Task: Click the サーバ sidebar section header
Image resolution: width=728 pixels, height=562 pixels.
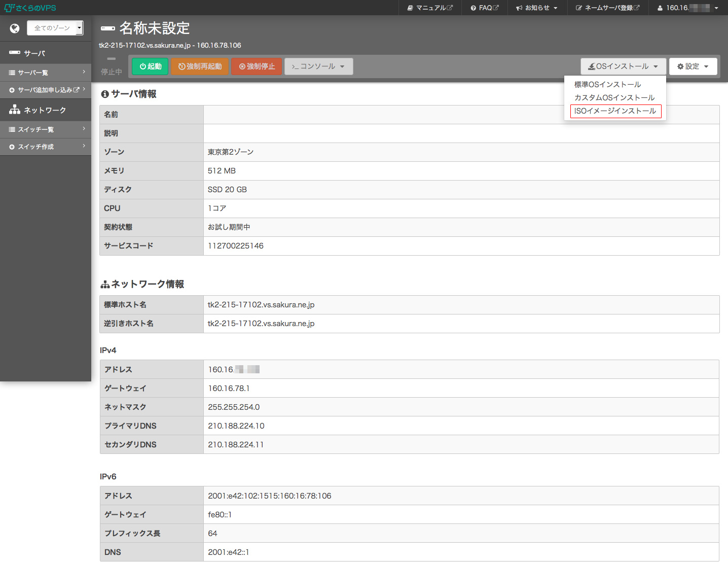Action: (x=46, y=53)
